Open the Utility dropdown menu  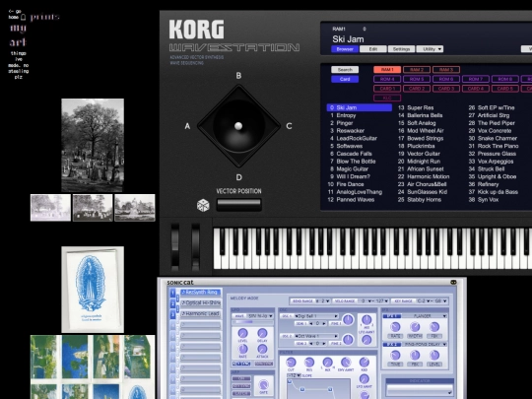[x=430, y=49]
